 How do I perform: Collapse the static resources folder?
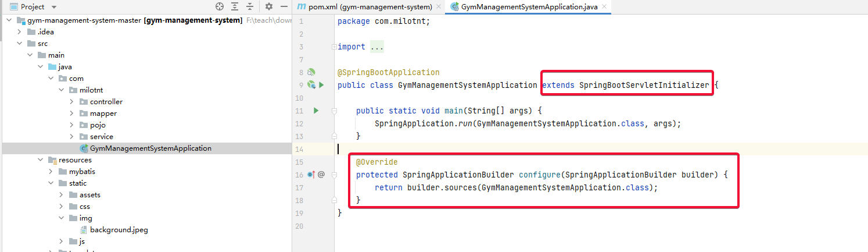[51, 183]
